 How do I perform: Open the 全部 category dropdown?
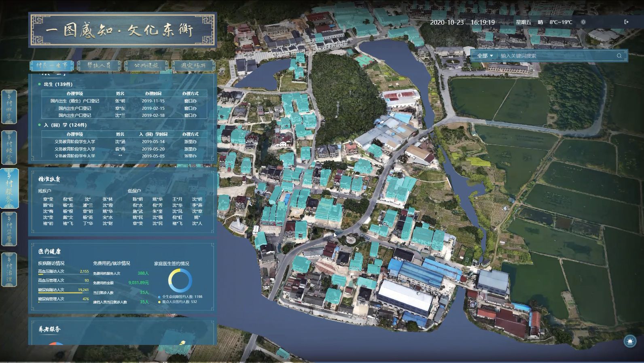click(x=485, y=56)
